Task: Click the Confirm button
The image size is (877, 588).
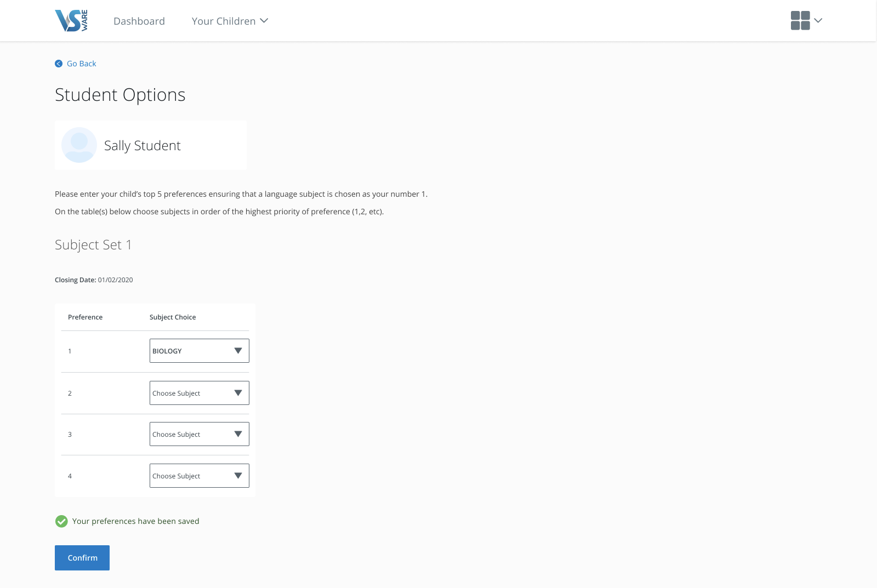Action: click(x=82, y=558)
